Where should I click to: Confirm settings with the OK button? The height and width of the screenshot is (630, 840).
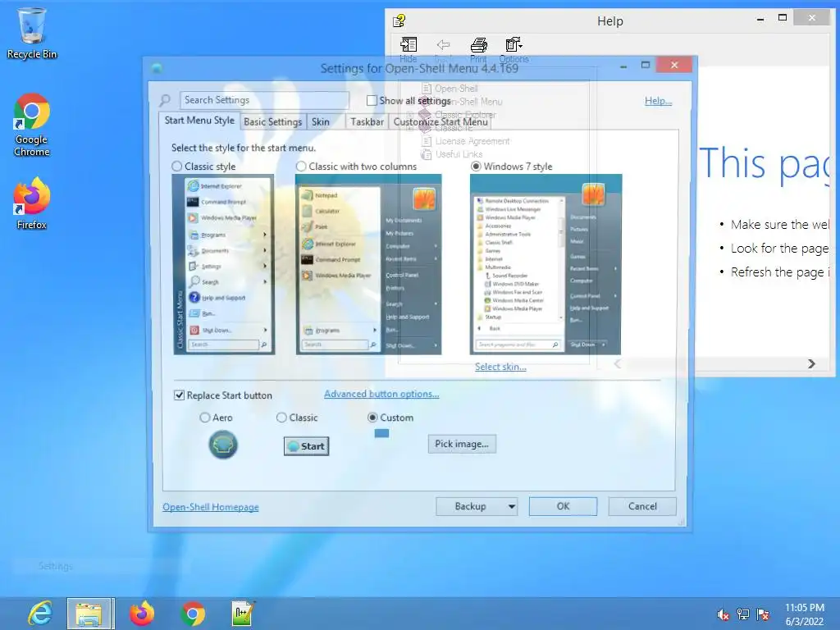click(x=563, y=506)
